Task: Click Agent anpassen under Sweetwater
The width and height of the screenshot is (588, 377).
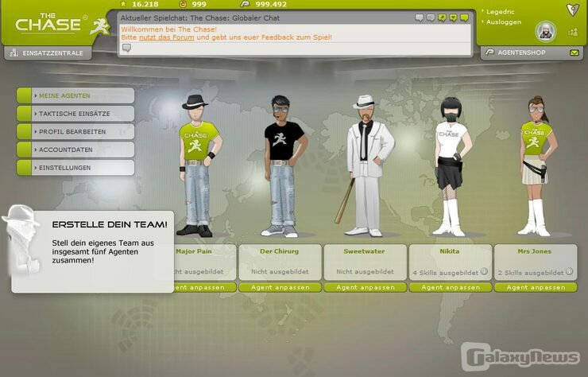Action: point(366,287)
